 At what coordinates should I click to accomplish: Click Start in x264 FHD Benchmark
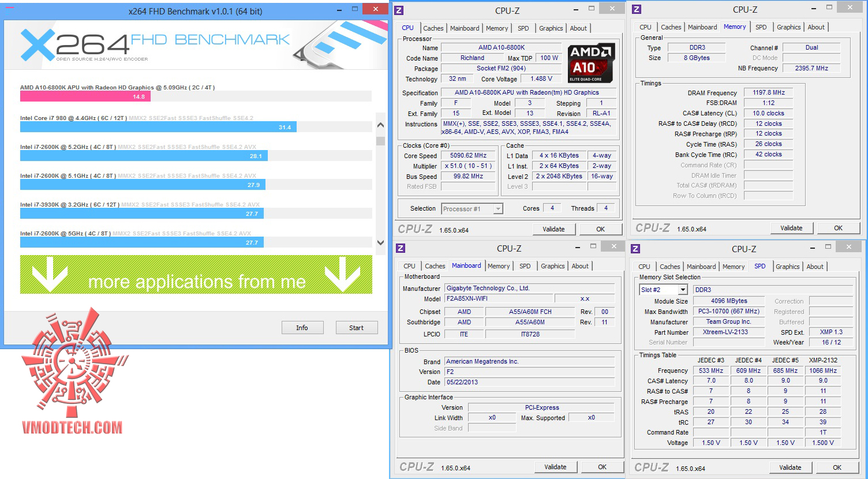(x=356, y=328)
